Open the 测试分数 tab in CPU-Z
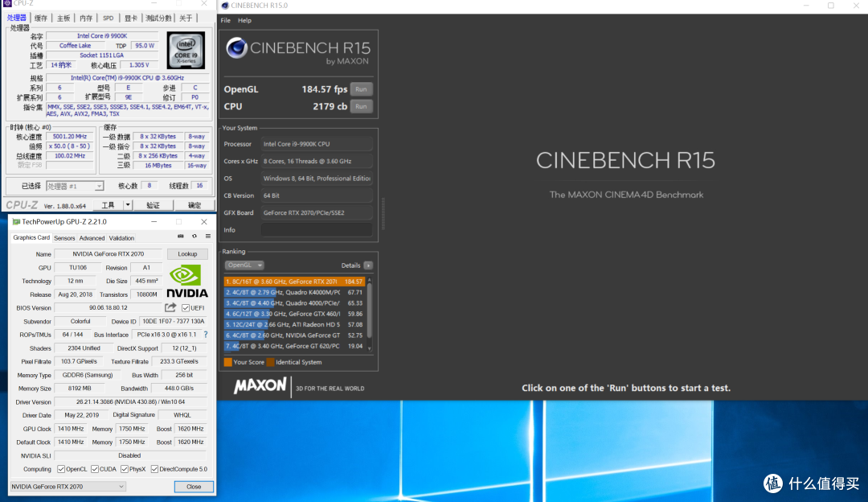Image resolution: width=868 pixels, height=502 pixels. click(x=159, y=19)
